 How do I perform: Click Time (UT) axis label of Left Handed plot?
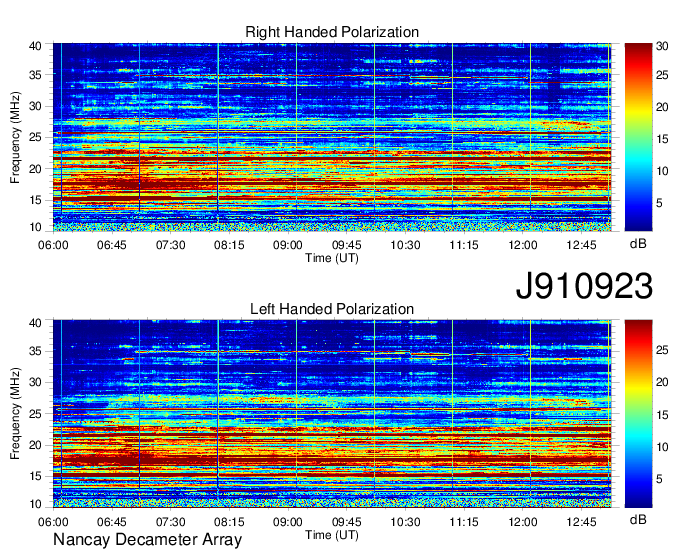click(x=332, y=535)
